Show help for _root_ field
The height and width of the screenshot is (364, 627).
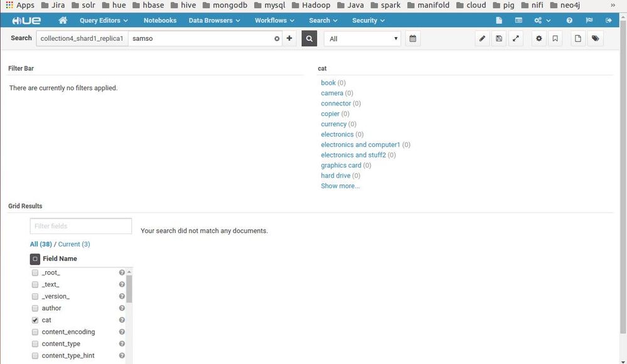point(122,272)
